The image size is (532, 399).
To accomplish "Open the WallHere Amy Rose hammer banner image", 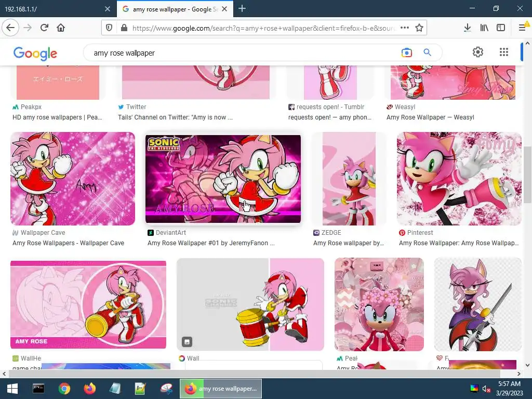I will [88, 304].
